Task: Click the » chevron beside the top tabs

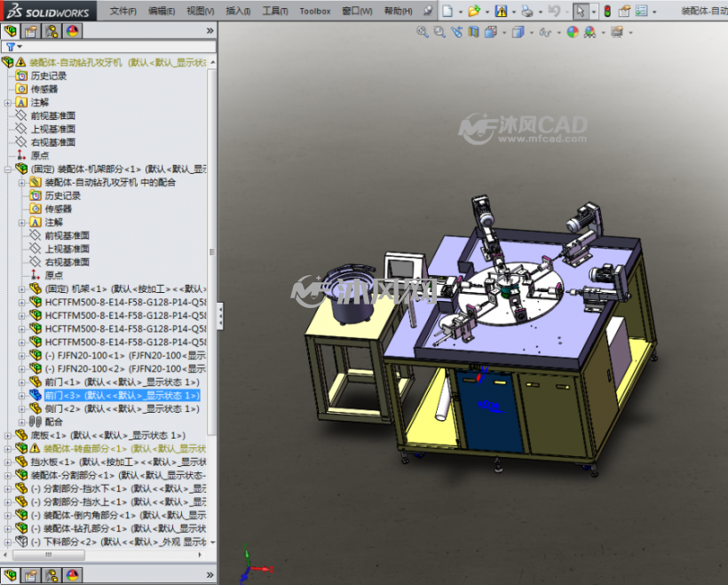Action: [x=210, y=31]
